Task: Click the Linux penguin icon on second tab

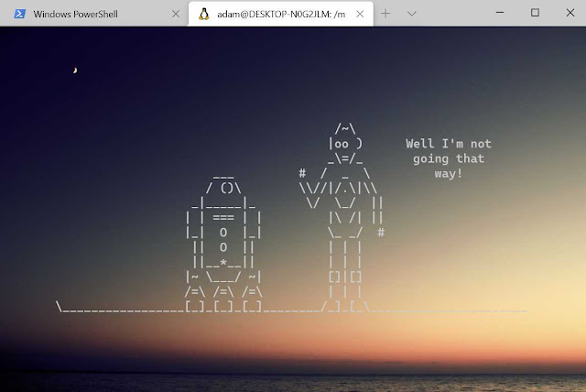Action: (x=203, y=14)
